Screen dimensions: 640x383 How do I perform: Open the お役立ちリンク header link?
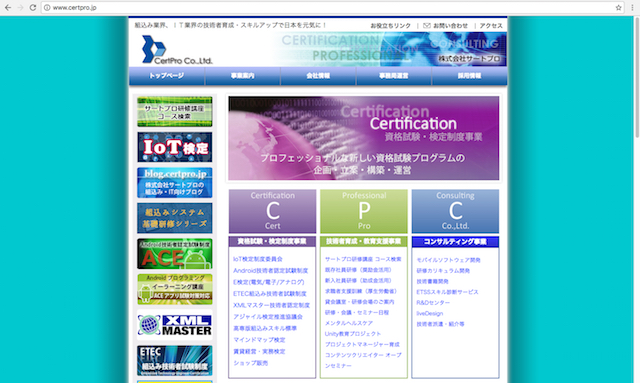point(391,25)
